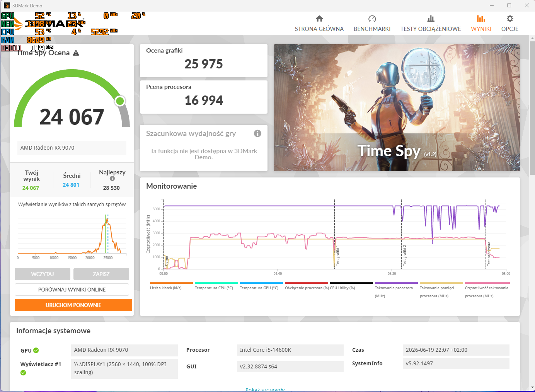Open the Strona główna home icon
This screenshot has width=535, height=392.
pos(319,19)
